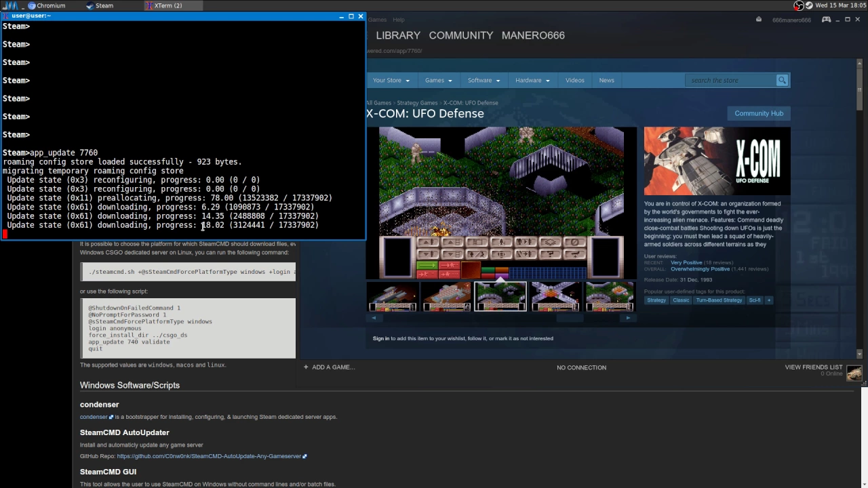Select the highlighted third screenshot thumbnail
The height and width of the screenshot is (488, 868).
pos(500,296)
